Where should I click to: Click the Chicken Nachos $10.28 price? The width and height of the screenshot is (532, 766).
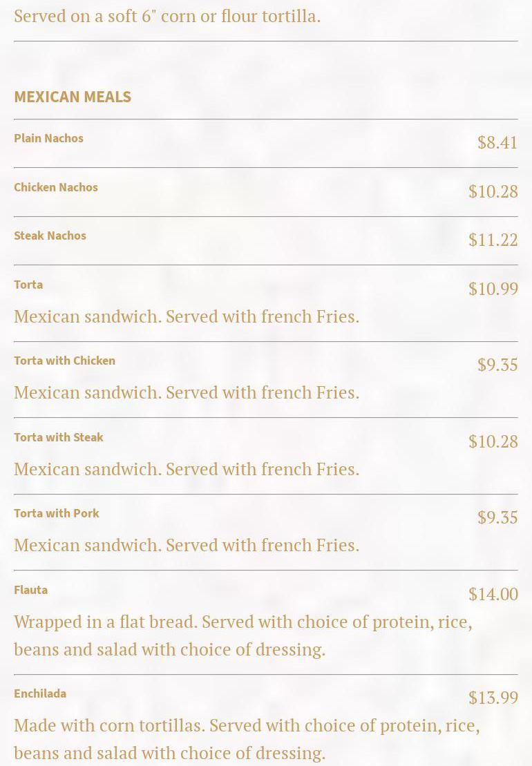click(493, 191)
